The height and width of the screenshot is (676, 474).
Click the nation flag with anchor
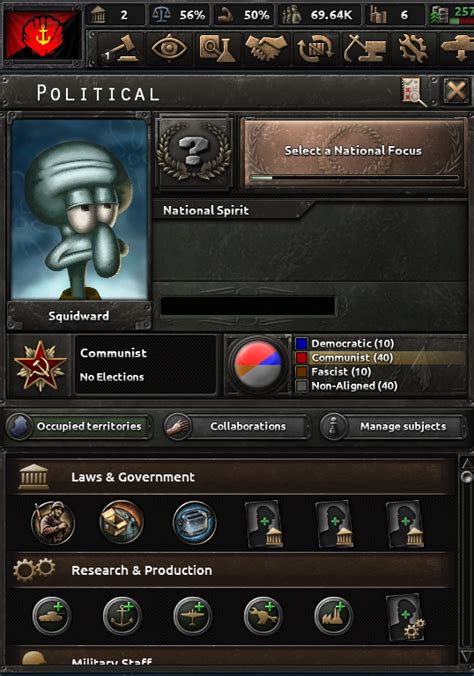coord(43,35)
